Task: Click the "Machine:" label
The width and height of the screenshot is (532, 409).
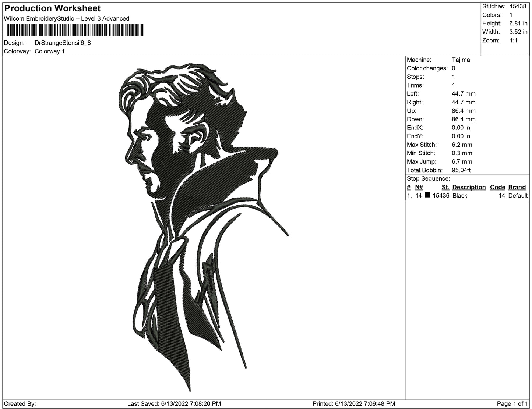Action: (x=419, y=60)
